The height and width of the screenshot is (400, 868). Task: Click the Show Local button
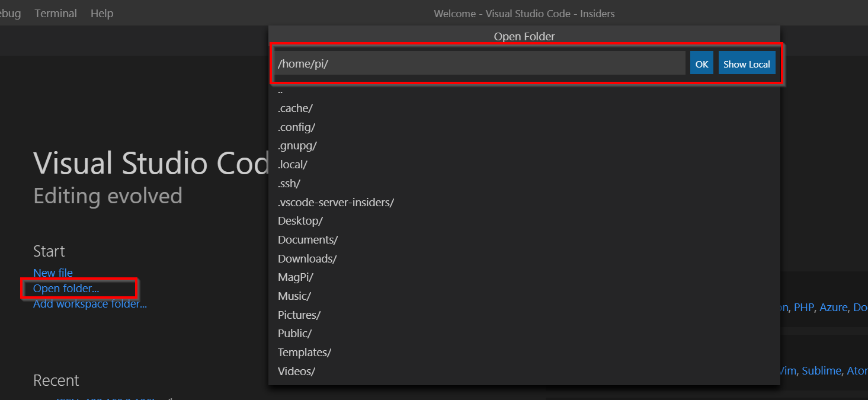click(747, 63)
